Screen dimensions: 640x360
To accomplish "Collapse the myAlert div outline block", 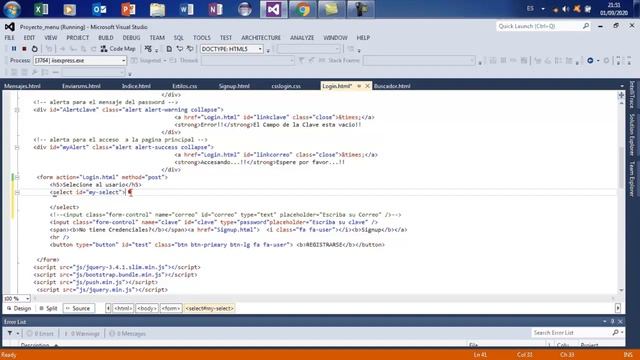I will coord(17,147).
